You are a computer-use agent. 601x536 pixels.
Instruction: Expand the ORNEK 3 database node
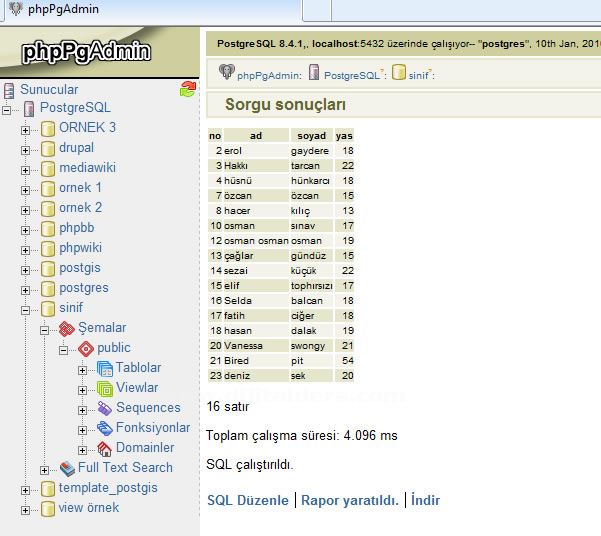coord(25,130)
